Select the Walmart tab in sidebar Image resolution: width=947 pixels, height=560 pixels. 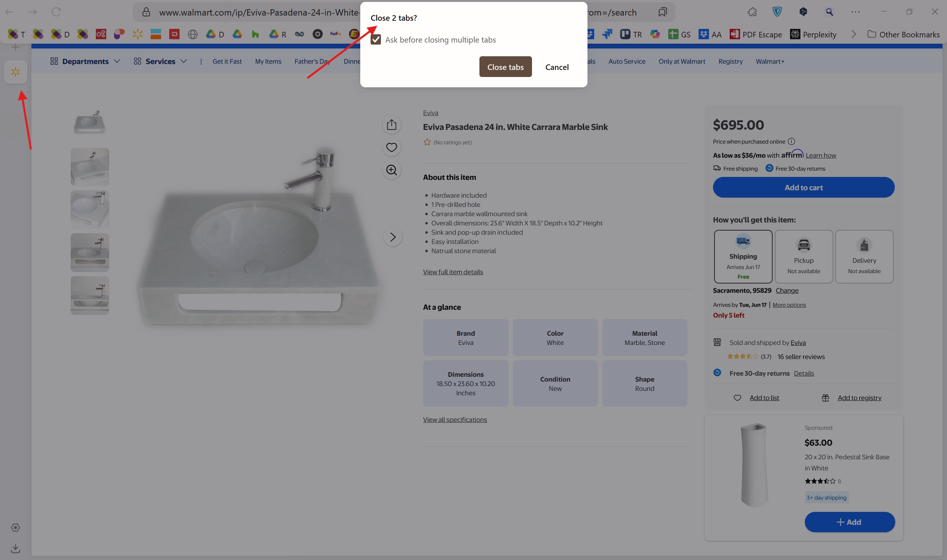point(16,72)
